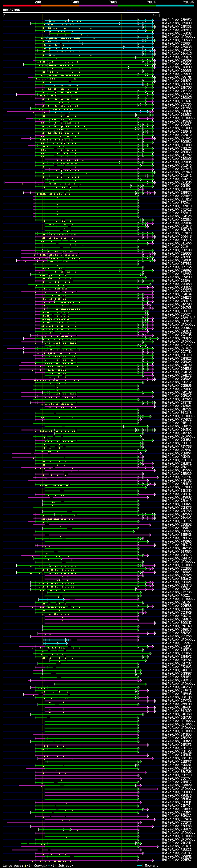Click subject name UniRef100_Q9FH26
The height and width of the screenshot is (868, 197).
[177, 358]
